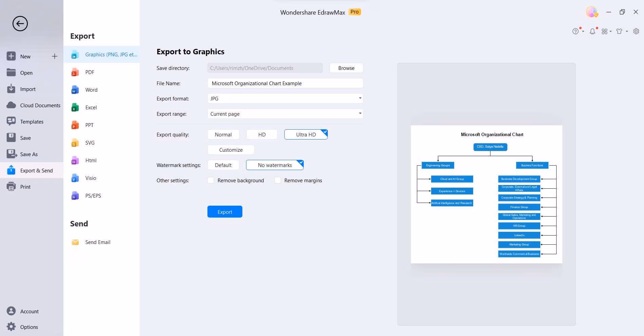Expand the apps grid dropdown arrow
Image resolution: width=644 pixels, height=336 pixels.
click(610, 31)
